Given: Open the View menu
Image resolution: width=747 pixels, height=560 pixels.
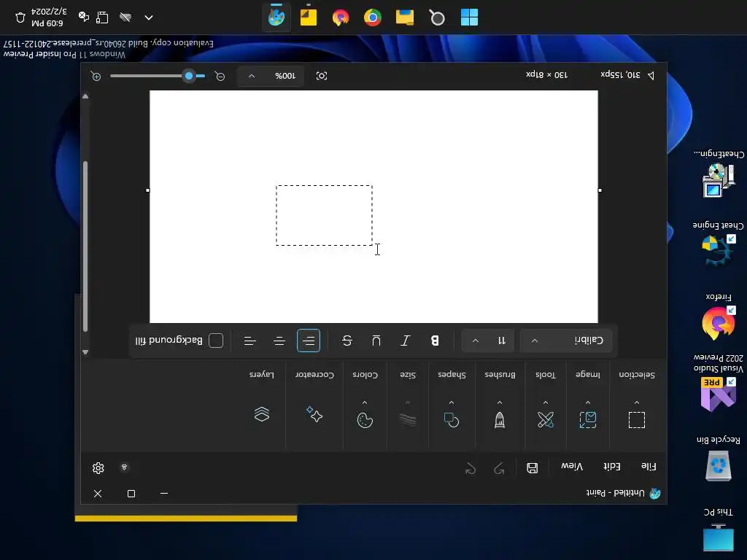Looking at the screenshot, I should click(x=572, y=467).
